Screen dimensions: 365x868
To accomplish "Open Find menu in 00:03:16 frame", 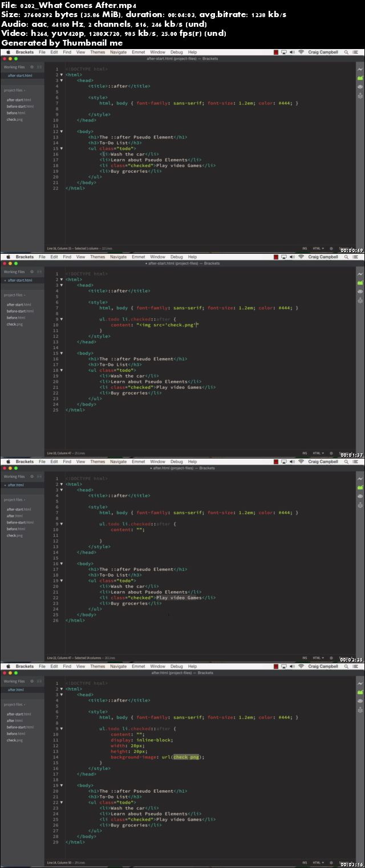I will coord(67,666).
